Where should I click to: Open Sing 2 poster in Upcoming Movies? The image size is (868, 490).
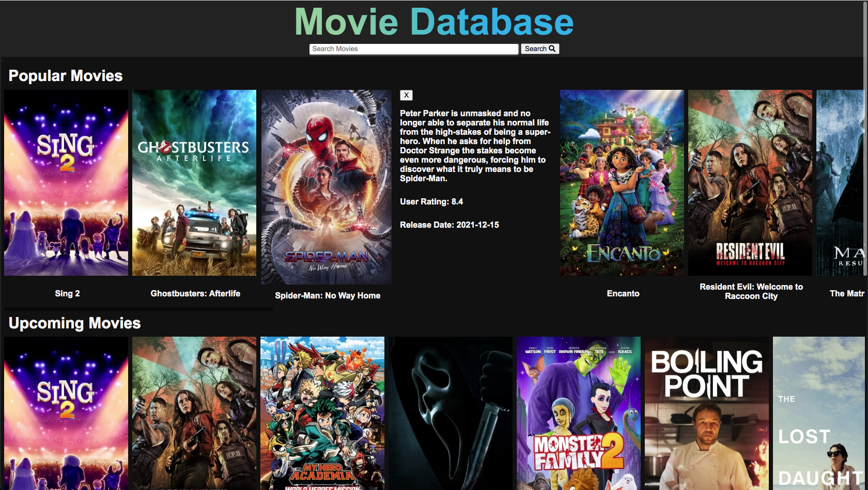pyautogui.click(x=66, y=413)
